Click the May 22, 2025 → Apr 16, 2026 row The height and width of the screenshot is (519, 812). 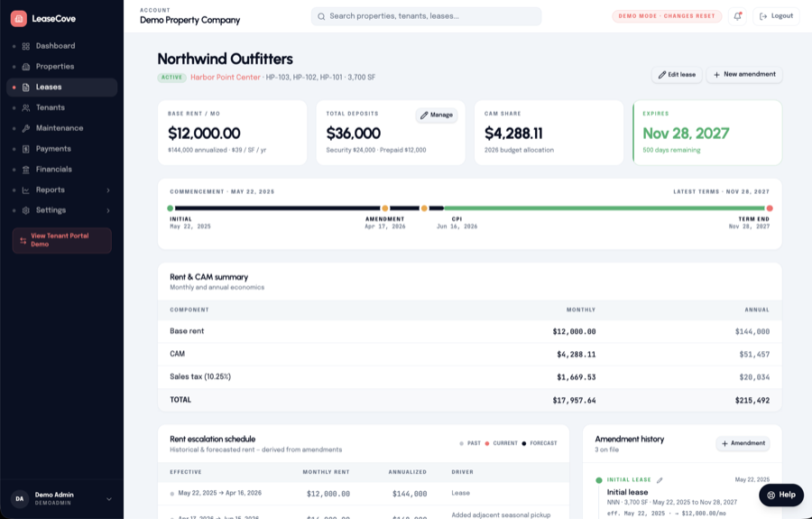coord(364,494)
